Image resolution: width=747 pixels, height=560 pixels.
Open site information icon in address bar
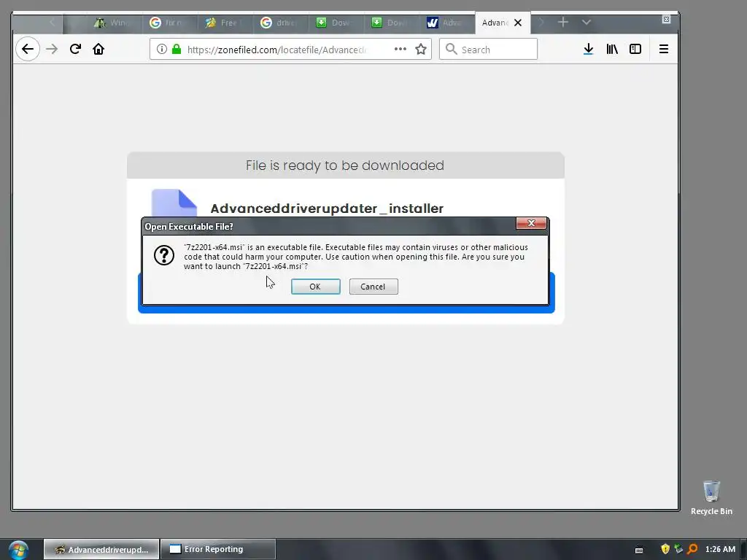[x=162, y=49]
